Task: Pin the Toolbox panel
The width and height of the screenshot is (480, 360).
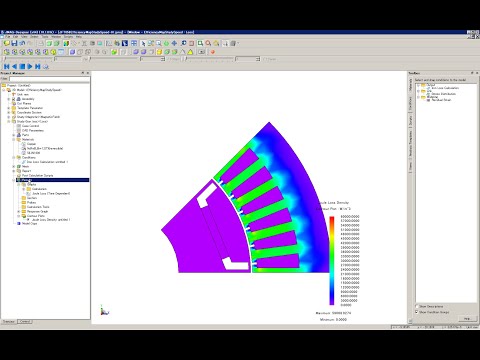Action: tap(472, 73)
